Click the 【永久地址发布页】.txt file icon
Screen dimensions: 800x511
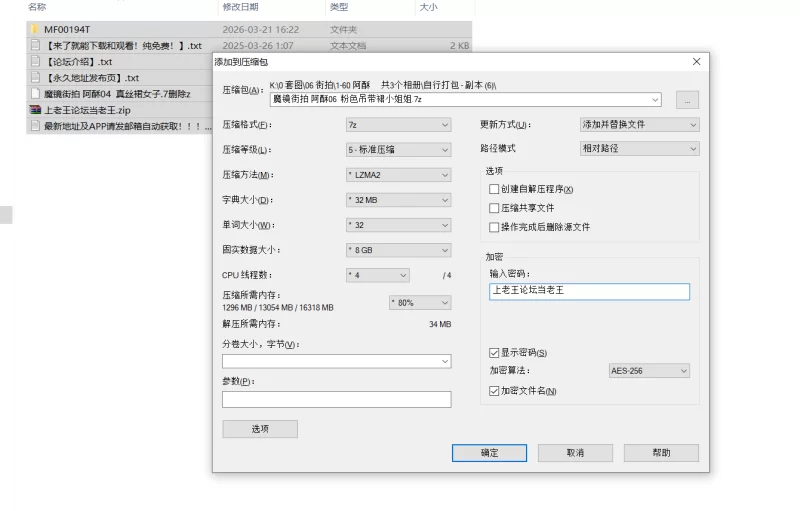tap(35, 78)
